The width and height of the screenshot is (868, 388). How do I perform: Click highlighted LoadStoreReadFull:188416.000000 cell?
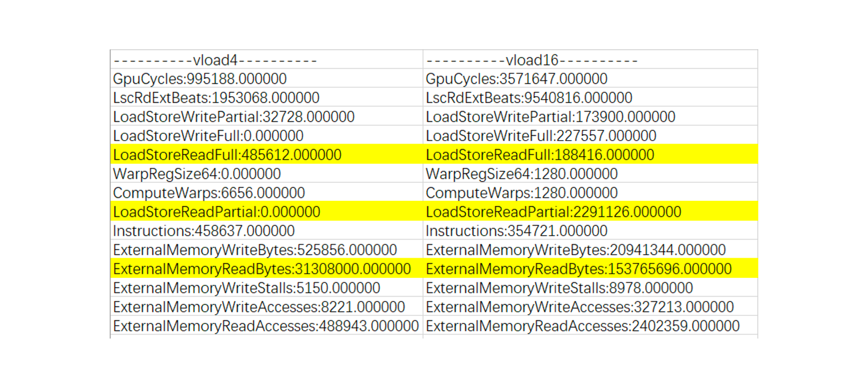(590, 154)
